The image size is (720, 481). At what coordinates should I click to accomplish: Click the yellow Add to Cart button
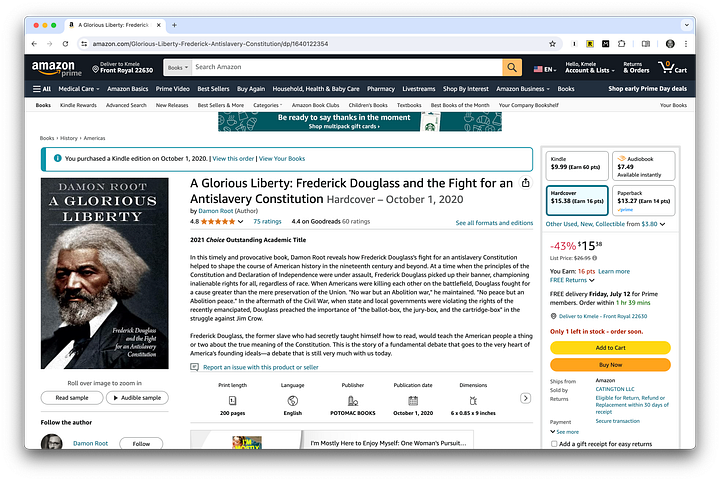pyautogui.click(x=610, y=347)
